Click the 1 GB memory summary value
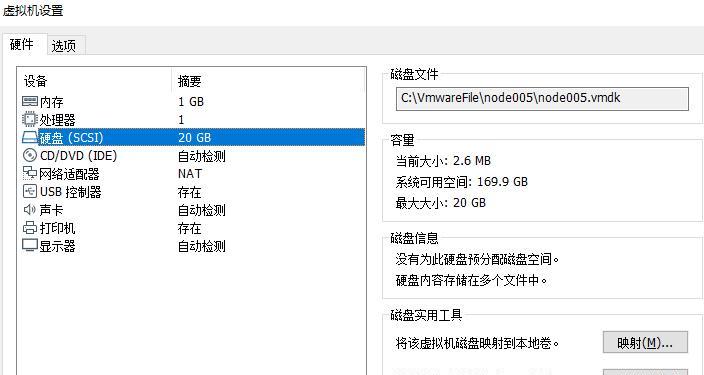This screenshot has width=704, height=375. point(191,102)
